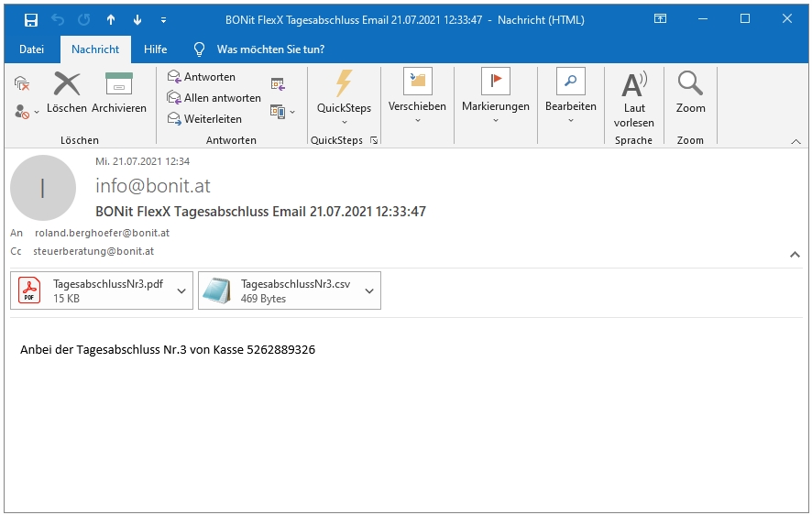This screenshot has width=812, height=515.
Task: Minimize the message window
Action: (x=703, y=19)
